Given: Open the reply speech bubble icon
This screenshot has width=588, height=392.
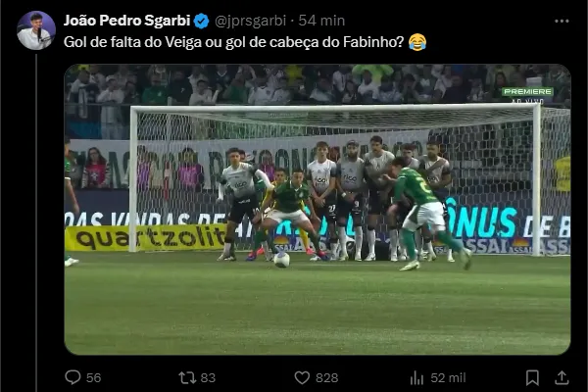Looking at the screenshot, I should pyautogui.click(x=73, y=377).
